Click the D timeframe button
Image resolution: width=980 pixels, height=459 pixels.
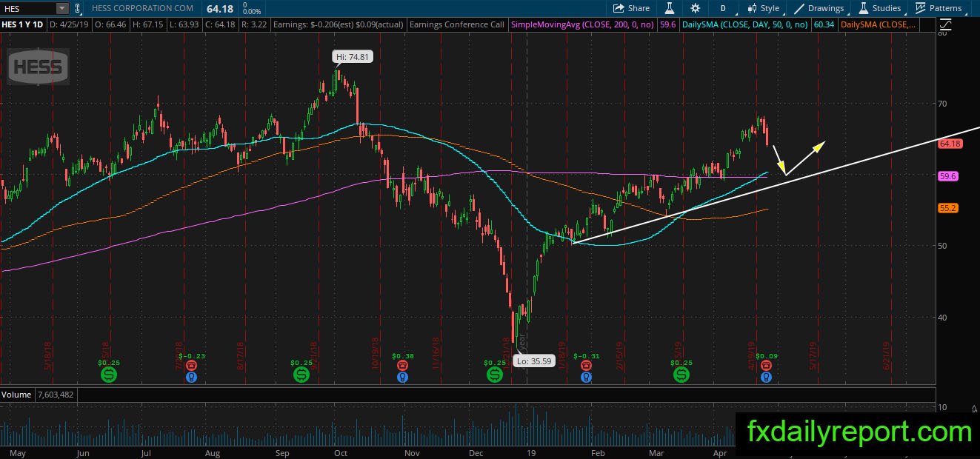tap(722, 8)
